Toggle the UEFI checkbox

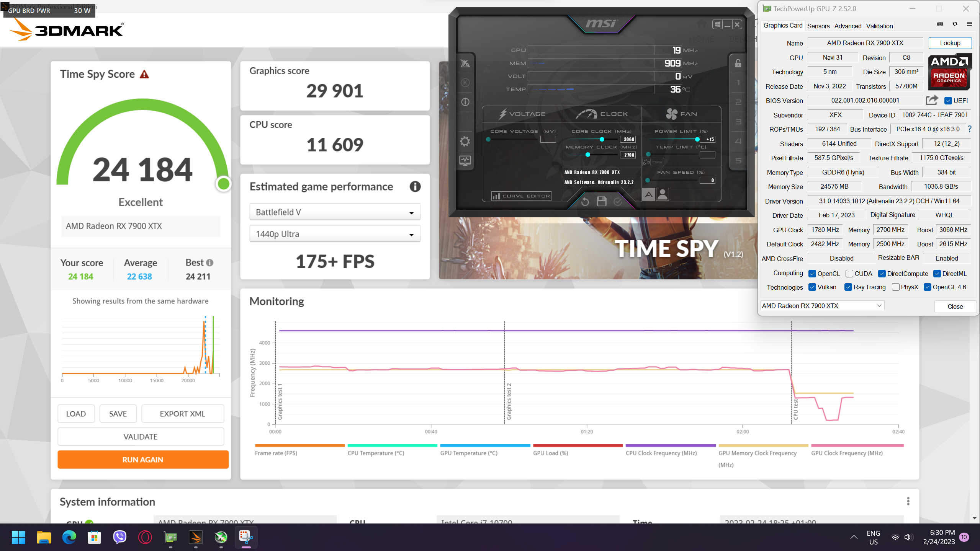[x=948, y=101]
